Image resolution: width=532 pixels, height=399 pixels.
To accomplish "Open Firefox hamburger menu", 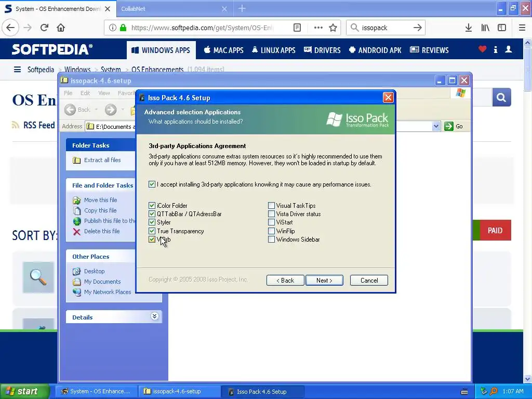I will click(x=522, y=28).
